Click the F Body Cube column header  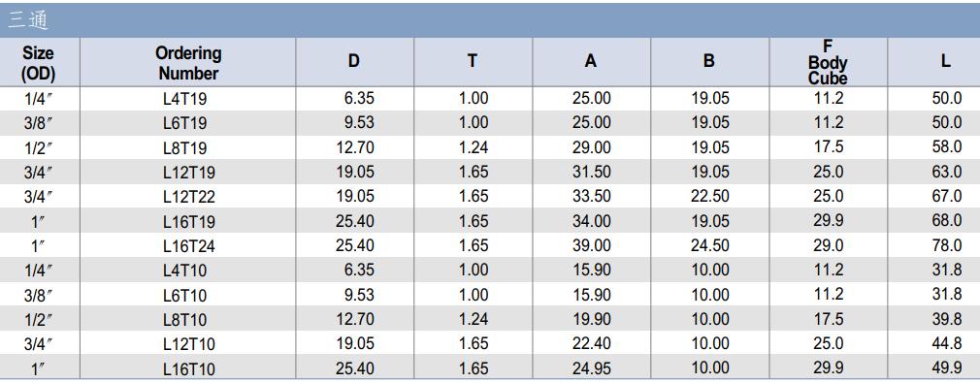pyautogui.click(x=828, y=62)
